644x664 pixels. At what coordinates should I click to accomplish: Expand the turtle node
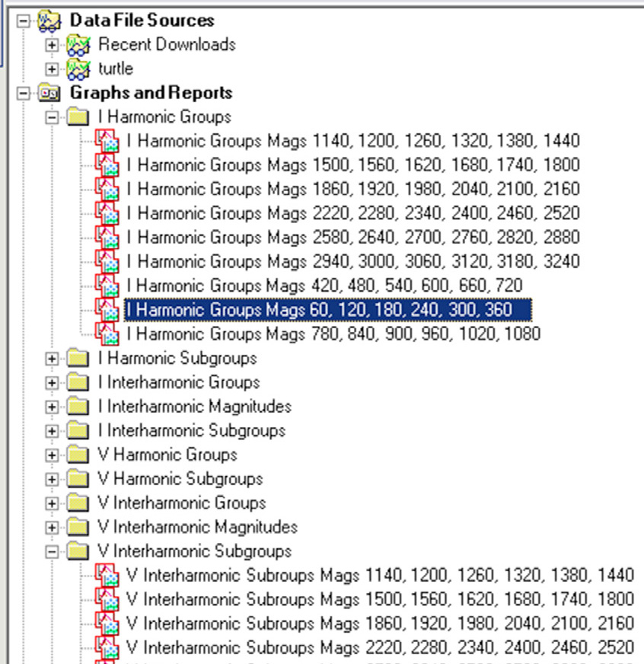tap(51, 69)
